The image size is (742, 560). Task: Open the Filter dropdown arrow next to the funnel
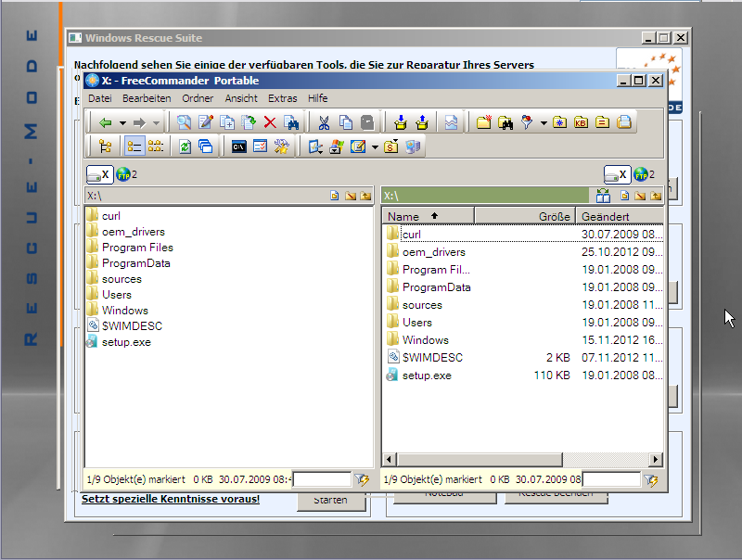tap(544, 123)
